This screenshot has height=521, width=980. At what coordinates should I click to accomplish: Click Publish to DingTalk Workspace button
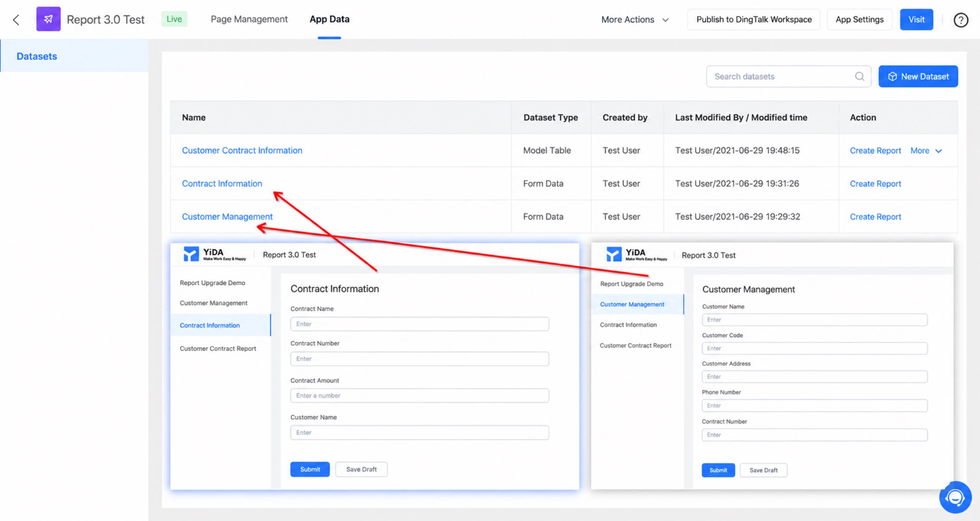pos(754,19)
